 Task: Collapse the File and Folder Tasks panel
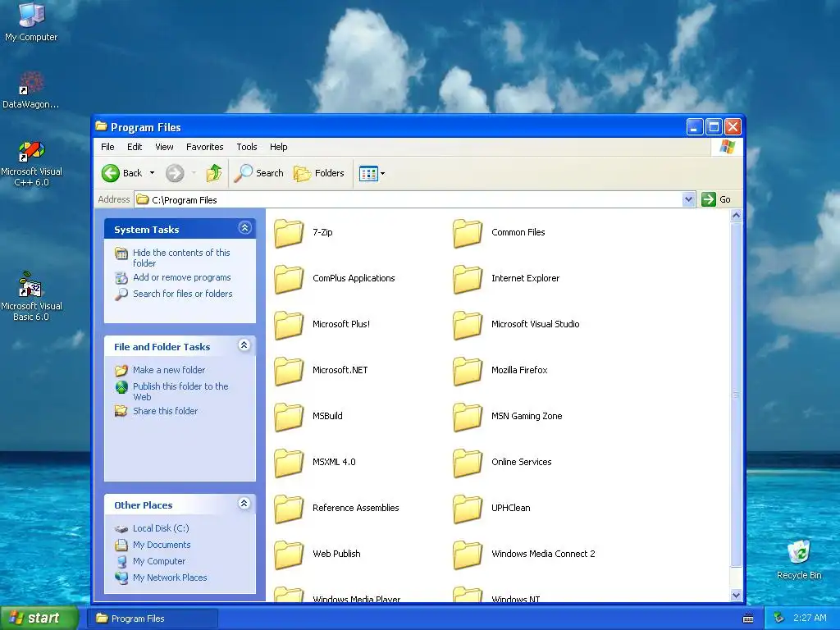tap(244, 345)
